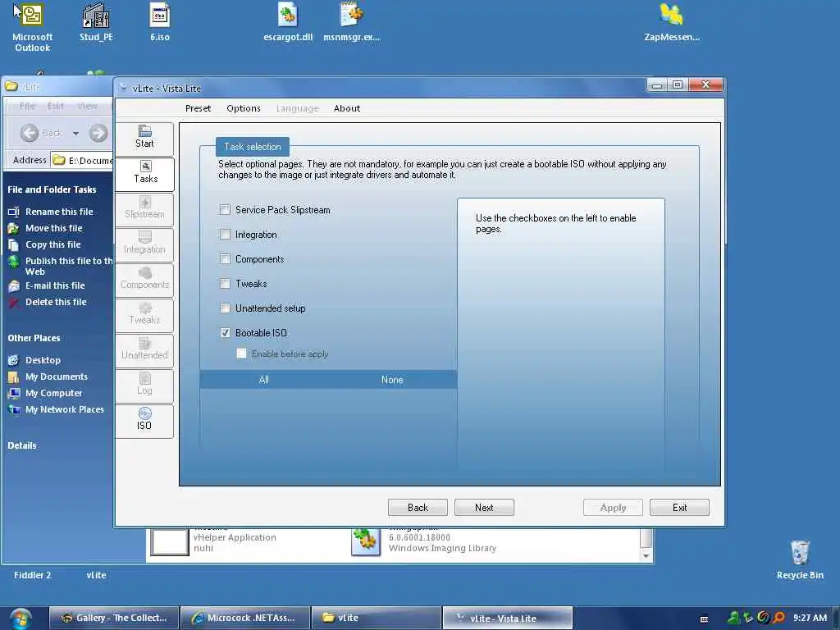
Task: Click the taskbar clock
Action: click(x=810, y=618)
